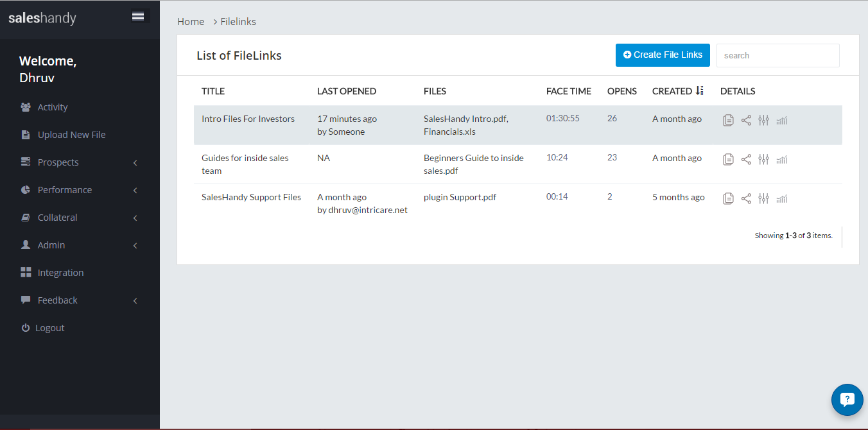This screenshot has height=430, width=868.
Task: Click the Integration grid icon
Action: point(26,273)
